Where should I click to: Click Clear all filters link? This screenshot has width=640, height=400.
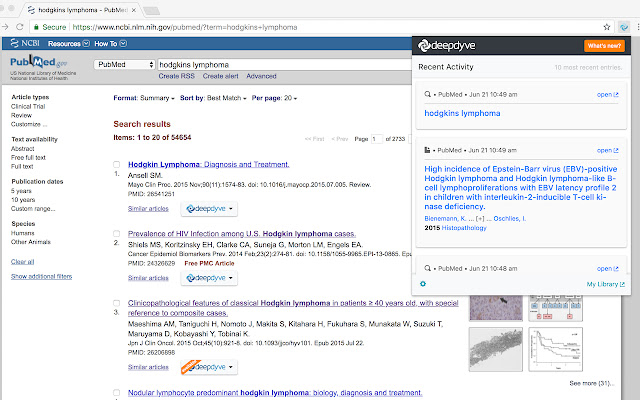click(x=22, y=262)
